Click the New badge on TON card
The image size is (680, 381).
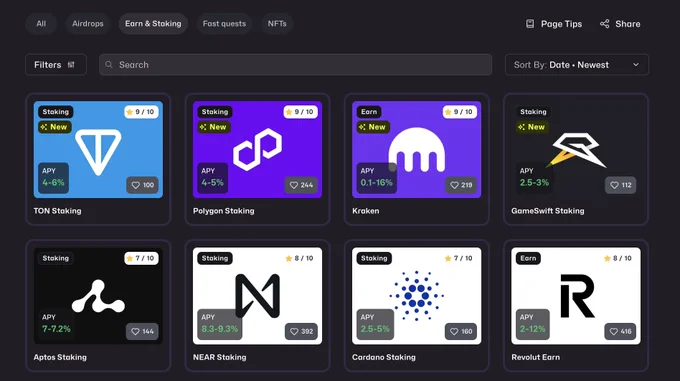(x=55, y=127)
